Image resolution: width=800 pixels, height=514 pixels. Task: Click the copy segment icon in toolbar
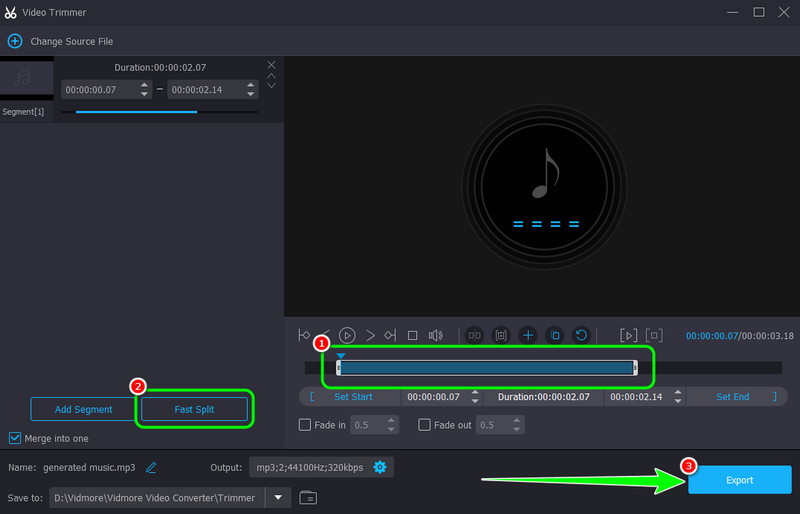click(555, 335)
